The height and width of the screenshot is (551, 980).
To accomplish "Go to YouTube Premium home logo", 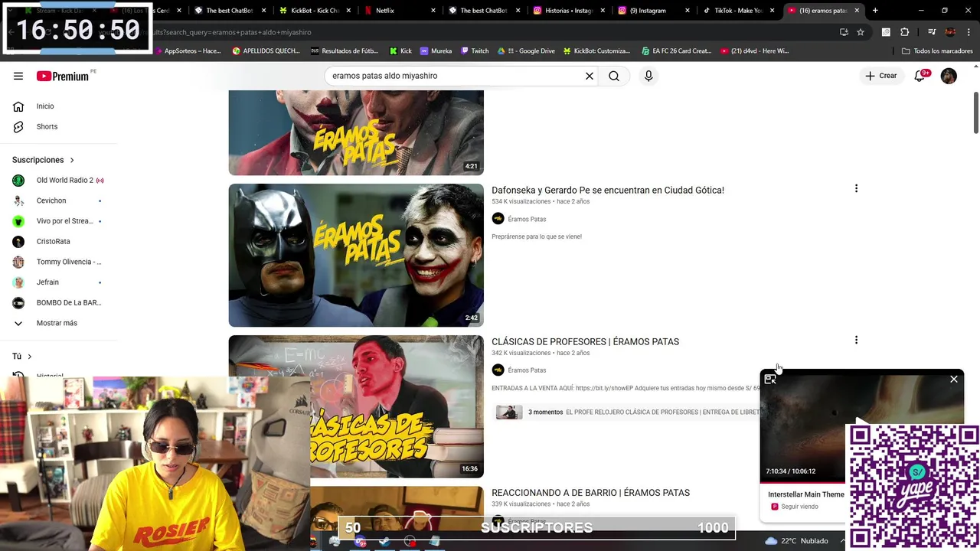I will (x=63, y=76).
